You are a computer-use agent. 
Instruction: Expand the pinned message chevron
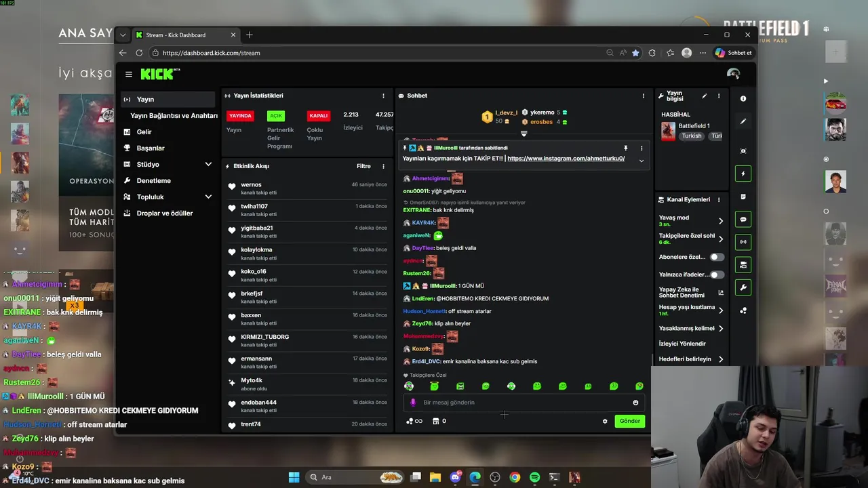(x=641, y=161)
